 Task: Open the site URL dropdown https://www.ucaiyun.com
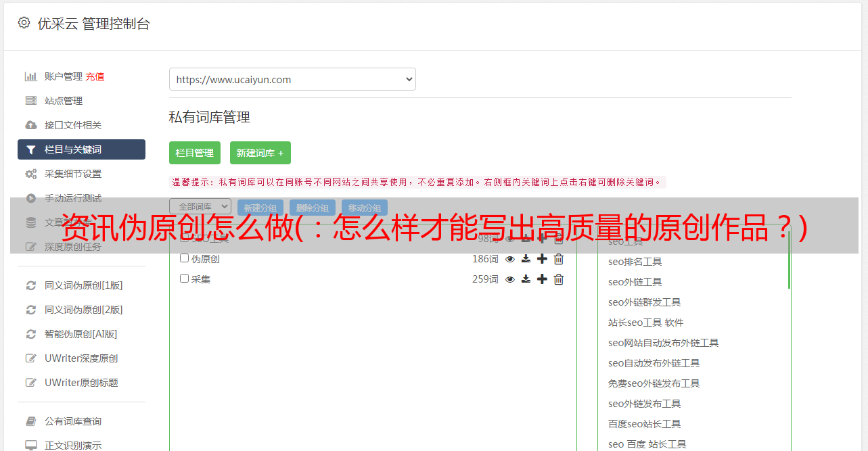pos(292,79)
